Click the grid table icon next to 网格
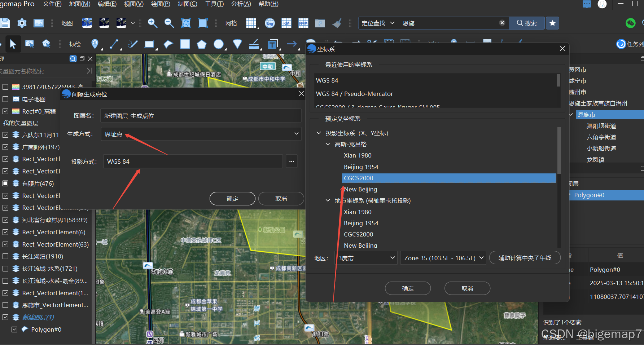 (251, 23)
